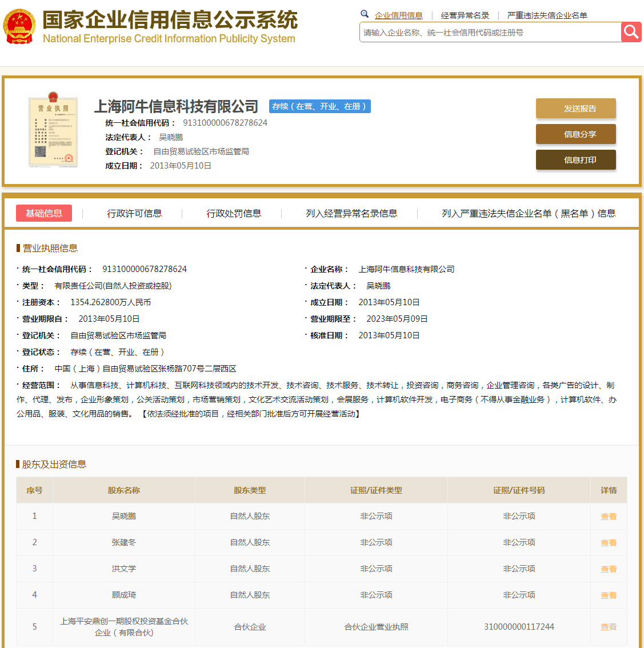Click the national emblem logo

[19, 26]
